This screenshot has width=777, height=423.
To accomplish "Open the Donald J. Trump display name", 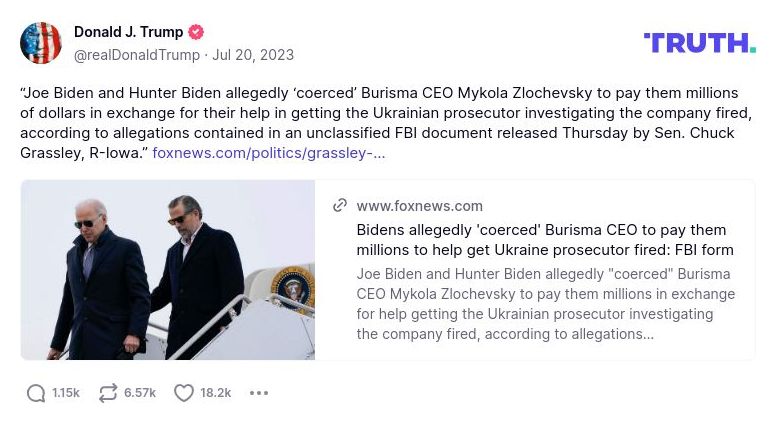I will (128, 32).
